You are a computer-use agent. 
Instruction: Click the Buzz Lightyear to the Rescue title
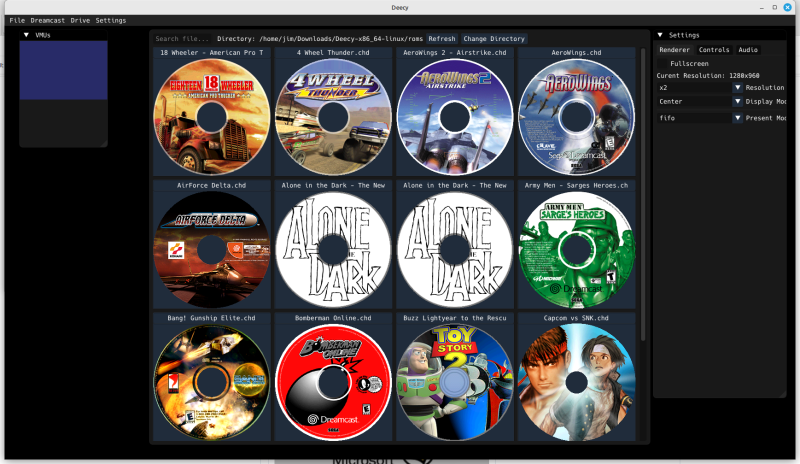tap(455, 318)
